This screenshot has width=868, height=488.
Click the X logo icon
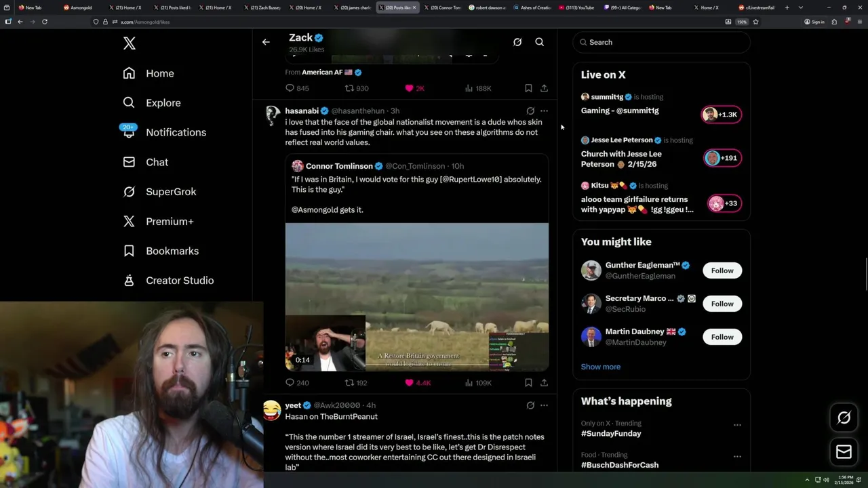click(x=130, y=44)
